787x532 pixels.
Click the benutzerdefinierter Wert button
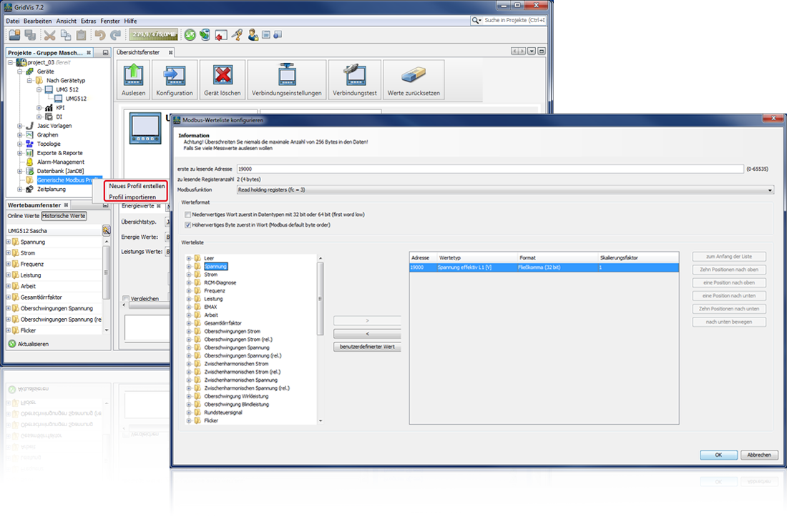click(x=366, y=348)
